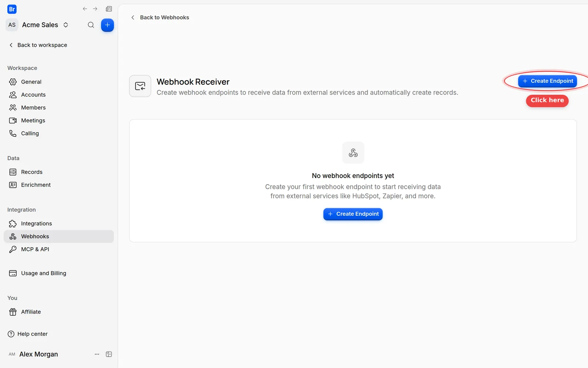Image resolution: width=588 pixels, height=368 pixels.
Task: Open MCP & API settings
Action: (59, 249)
